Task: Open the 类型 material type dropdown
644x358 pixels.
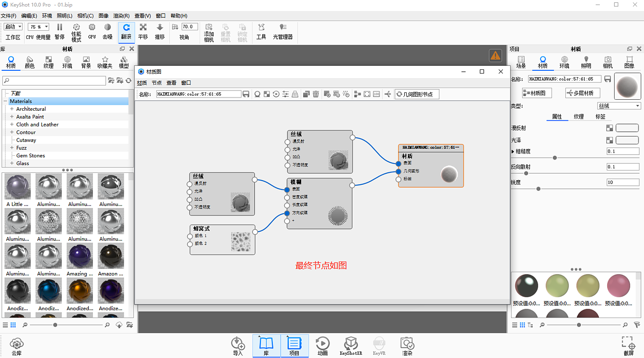Action: [618, 106]
